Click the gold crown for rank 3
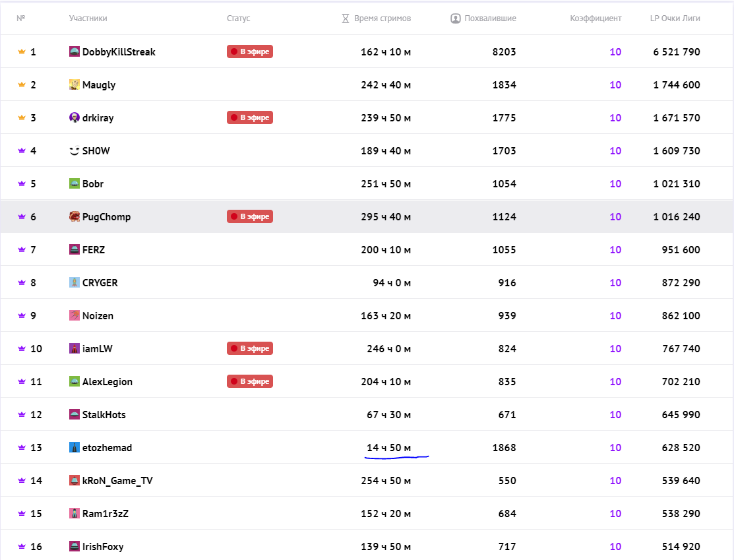The height and width of the screenshot is (560, 734). click(x=22, y=117)
